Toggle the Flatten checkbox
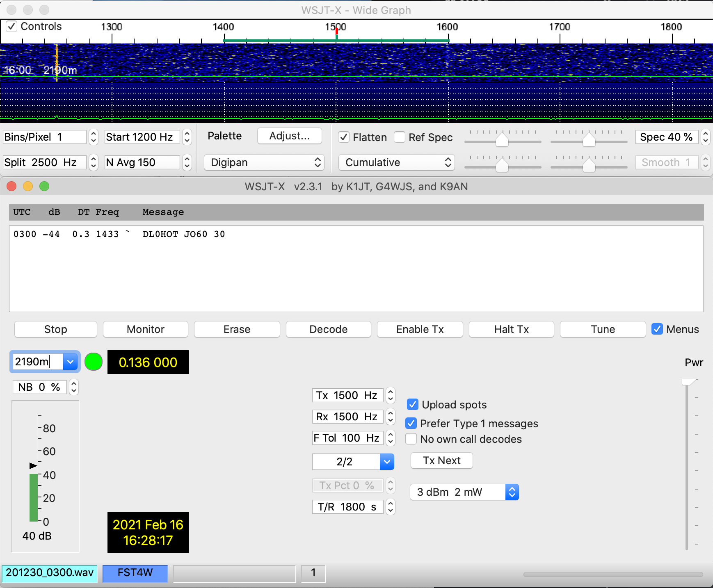 (x=344, y=137)
